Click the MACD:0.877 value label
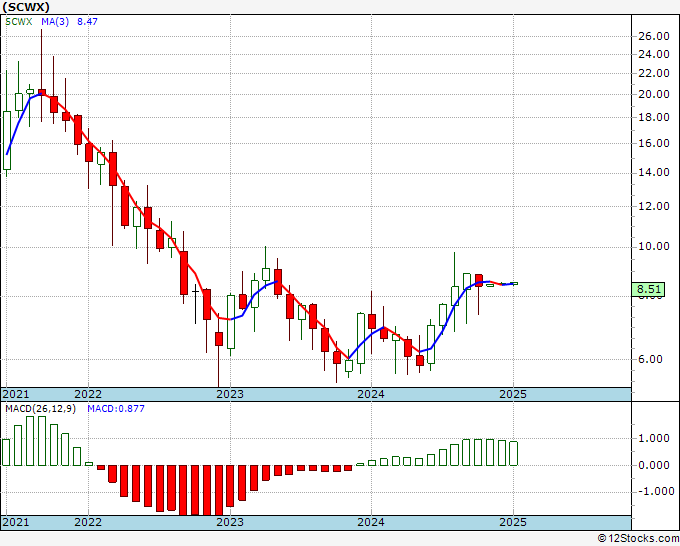680x546 pixels. coord(116,409)
